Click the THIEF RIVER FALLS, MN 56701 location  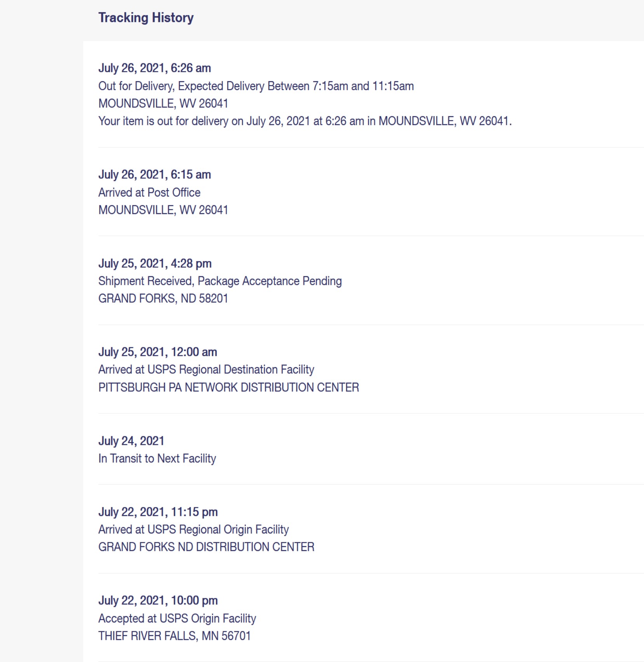pos(174,636)
